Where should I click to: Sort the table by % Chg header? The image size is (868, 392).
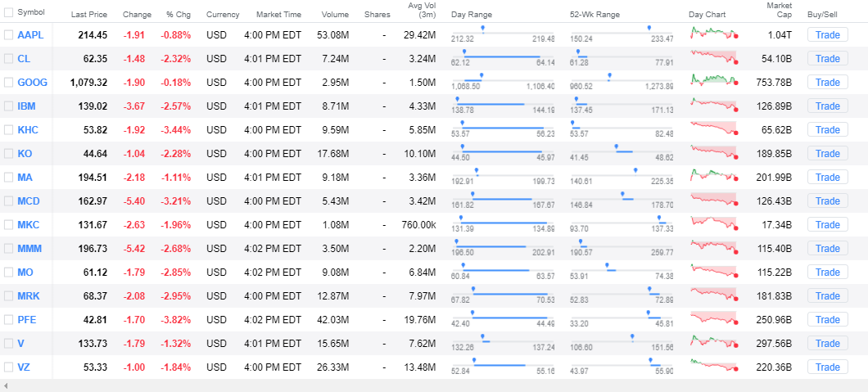(178, 15)
